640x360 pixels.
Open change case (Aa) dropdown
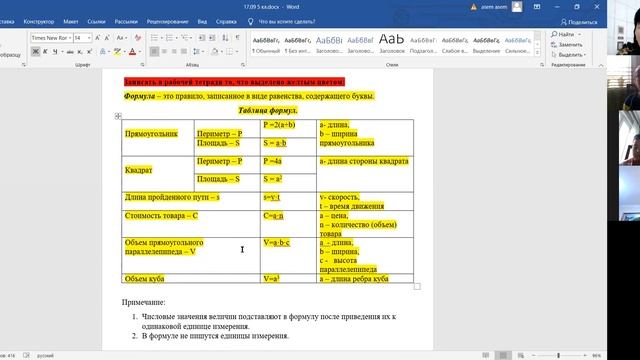point(122,38)
